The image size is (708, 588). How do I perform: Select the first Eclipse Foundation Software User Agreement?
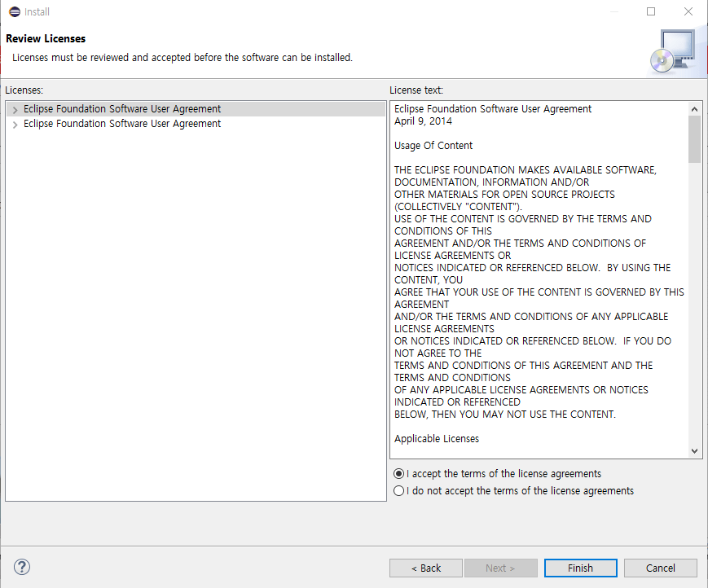[122, 109]
